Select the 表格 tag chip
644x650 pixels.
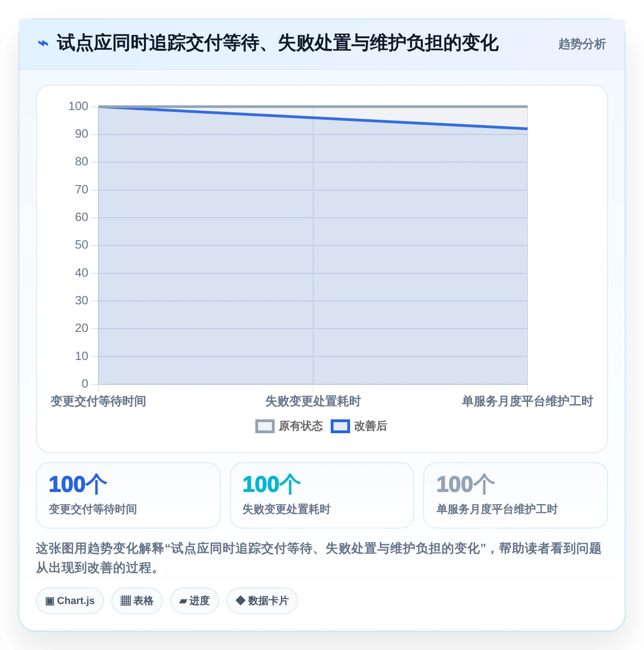[x=137, y=601]
